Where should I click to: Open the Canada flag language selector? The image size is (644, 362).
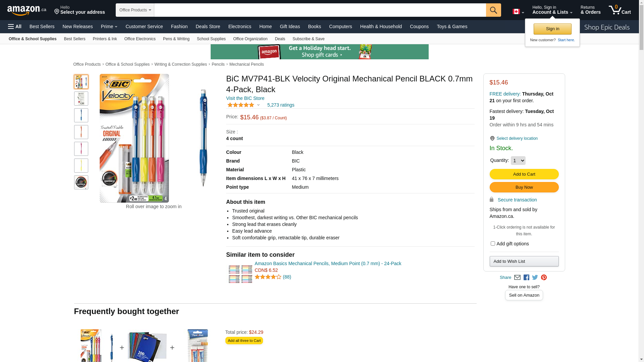coord(518,12)
